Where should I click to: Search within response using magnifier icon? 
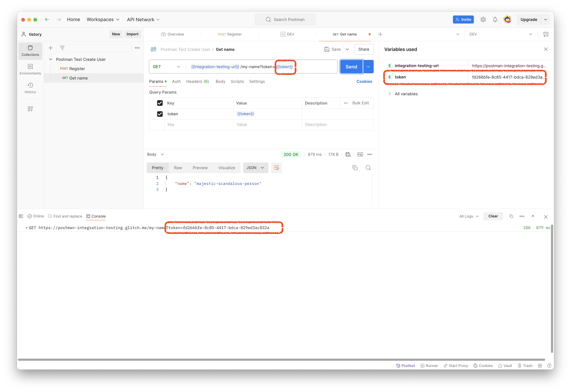point(368,168)
